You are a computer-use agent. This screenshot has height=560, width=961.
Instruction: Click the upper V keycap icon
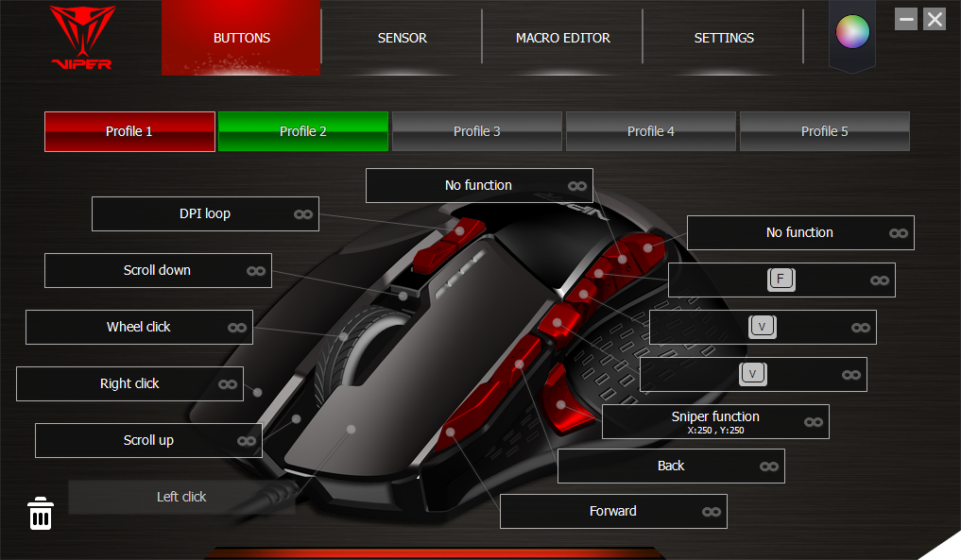(763, 327)
